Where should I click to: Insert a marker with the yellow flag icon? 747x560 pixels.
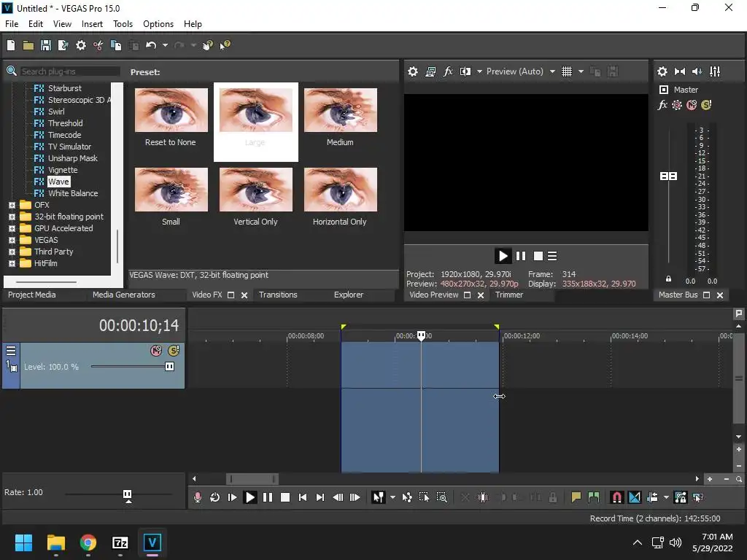[576, 497]
